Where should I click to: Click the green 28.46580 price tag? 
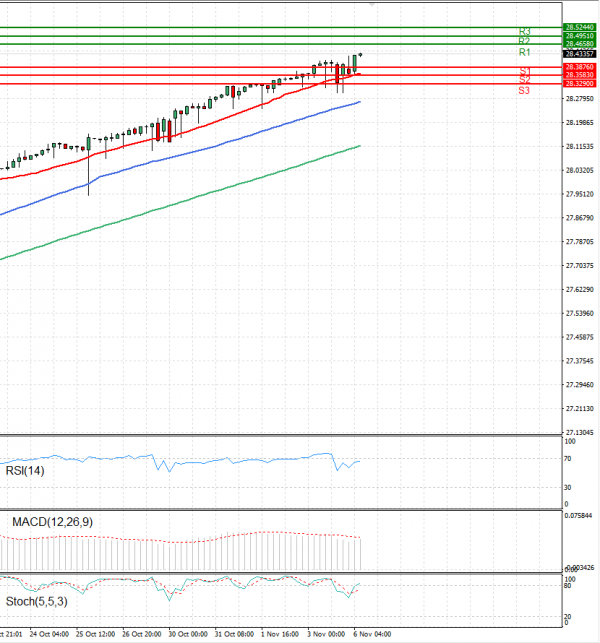pyautogui.click(x=579, y=44)
